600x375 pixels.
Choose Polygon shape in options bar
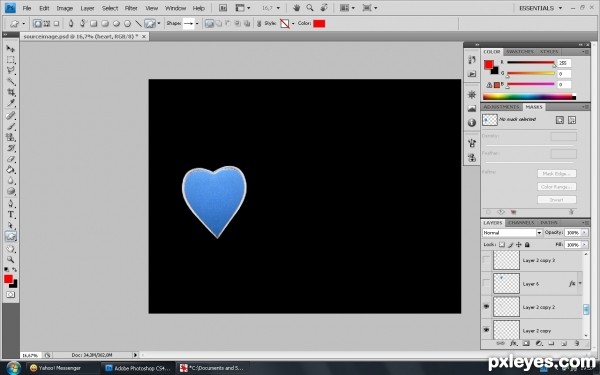(x=127, y=24)
